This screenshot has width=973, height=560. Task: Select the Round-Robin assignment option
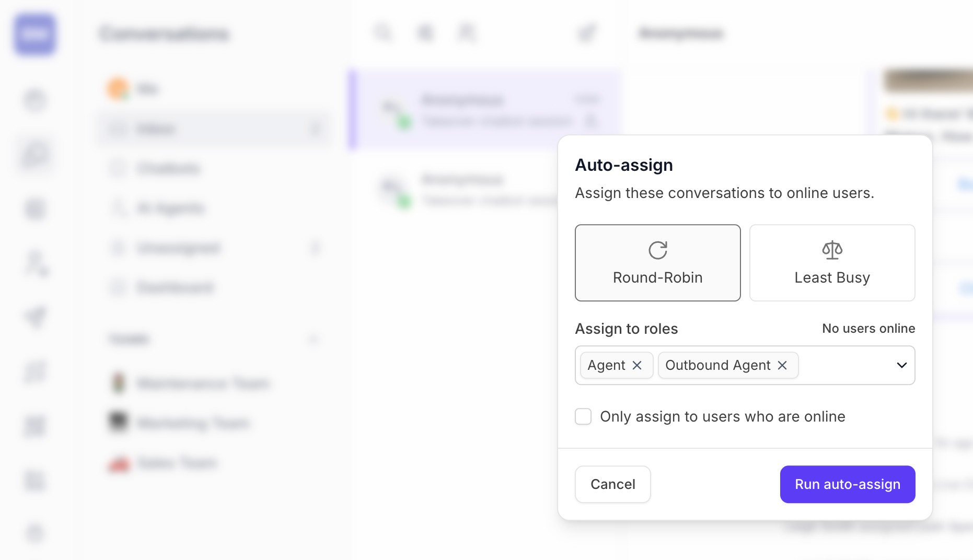coord(657,263)
